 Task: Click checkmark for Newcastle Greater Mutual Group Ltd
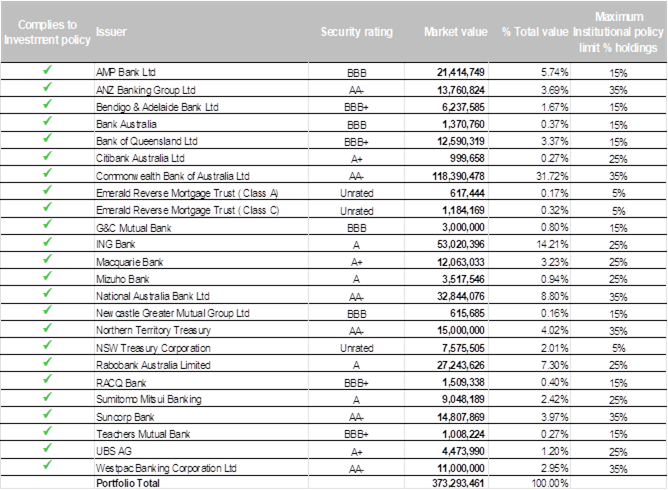coord(47,310)
